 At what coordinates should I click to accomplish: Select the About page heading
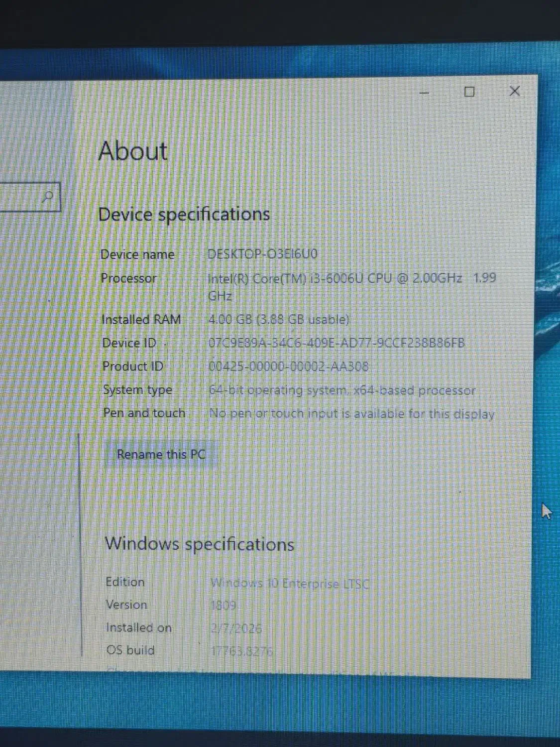click(x=132, y=151)
